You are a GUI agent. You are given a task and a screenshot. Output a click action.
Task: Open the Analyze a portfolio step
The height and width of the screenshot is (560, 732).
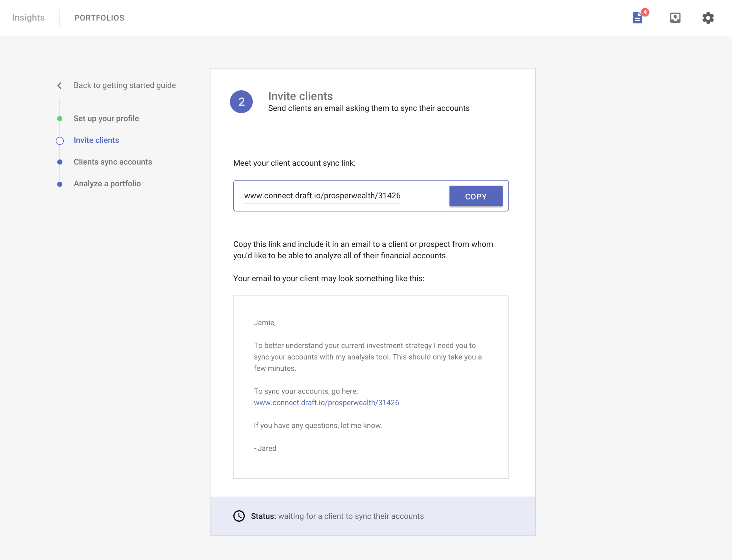pos(107,183)
